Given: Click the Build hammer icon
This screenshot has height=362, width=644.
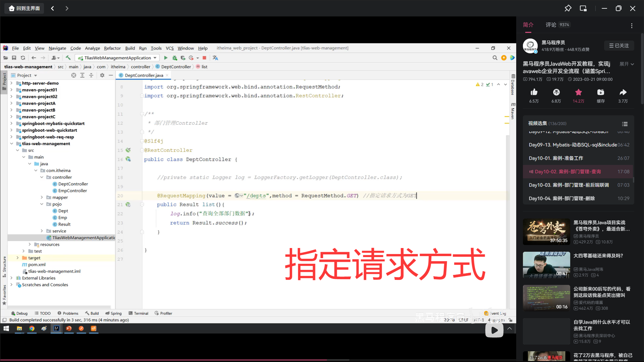Looking at the screenshot, I should click(68, 58).
